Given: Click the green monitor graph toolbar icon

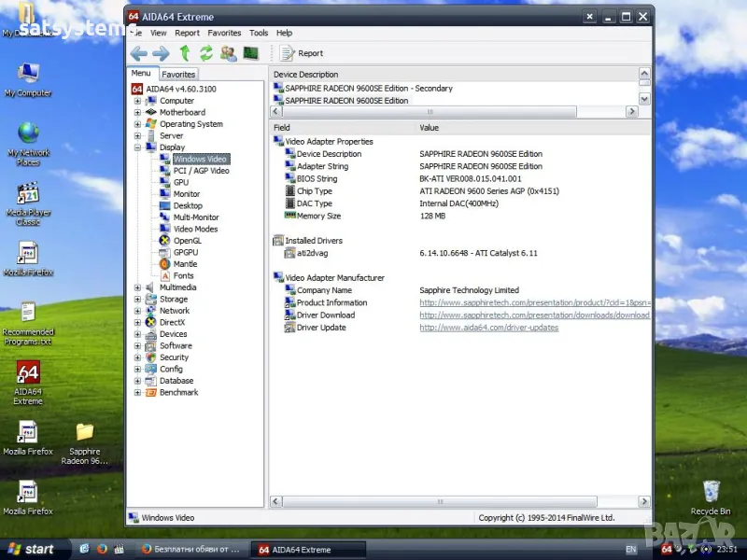Looking at the screenshot, I should tap(250, 53).
